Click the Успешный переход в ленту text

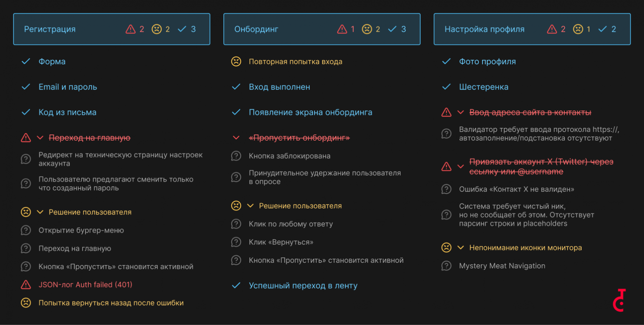(303, 285)
